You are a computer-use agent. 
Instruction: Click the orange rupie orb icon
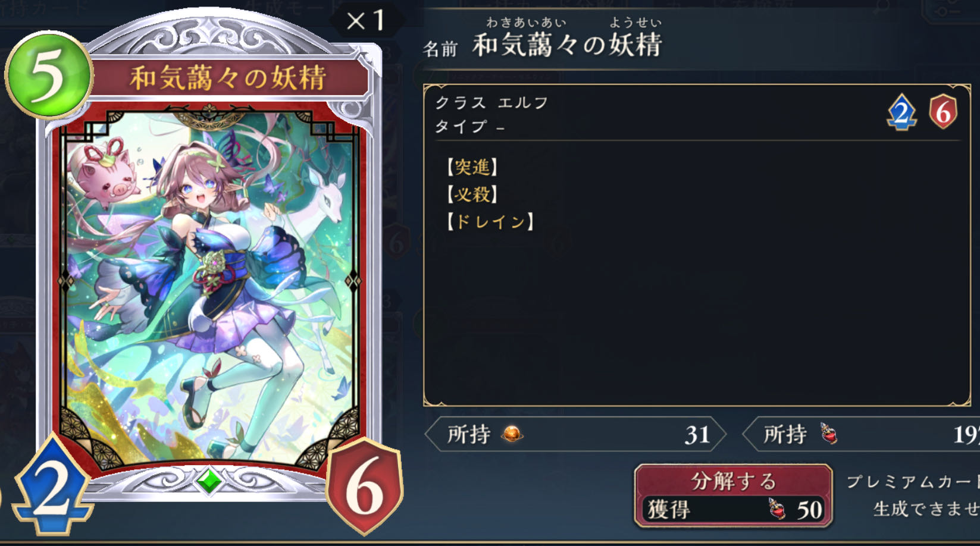click(511, 434)
